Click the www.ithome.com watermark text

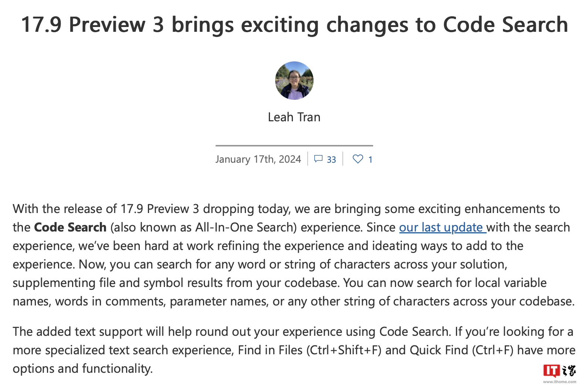point(559,382)
